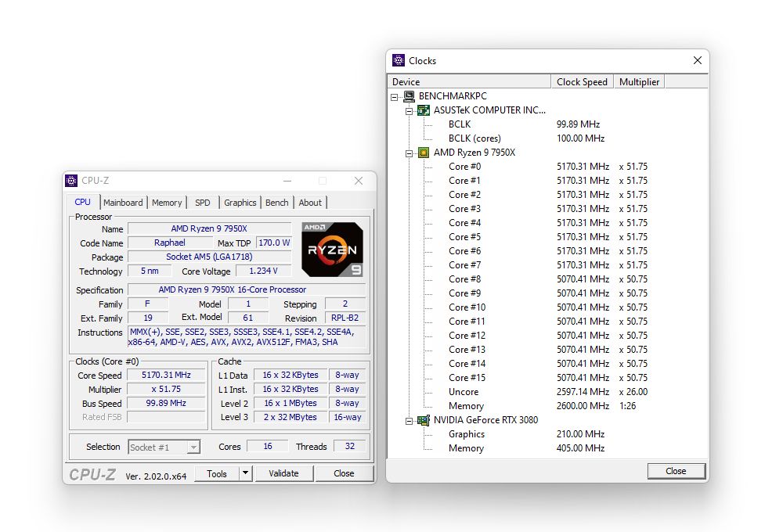Open the Memory tab in CPU-Z

167,203
